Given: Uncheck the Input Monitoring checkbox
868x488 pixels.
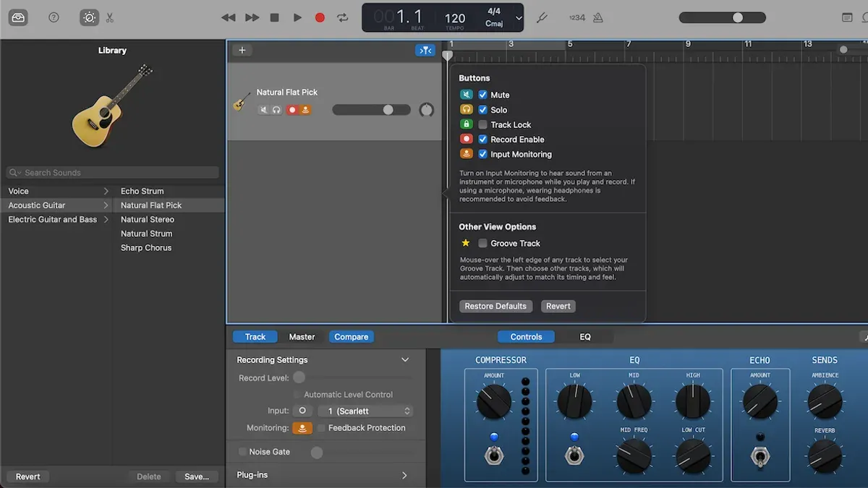Looking at the screenshot, I should click(x=483, y=154).
